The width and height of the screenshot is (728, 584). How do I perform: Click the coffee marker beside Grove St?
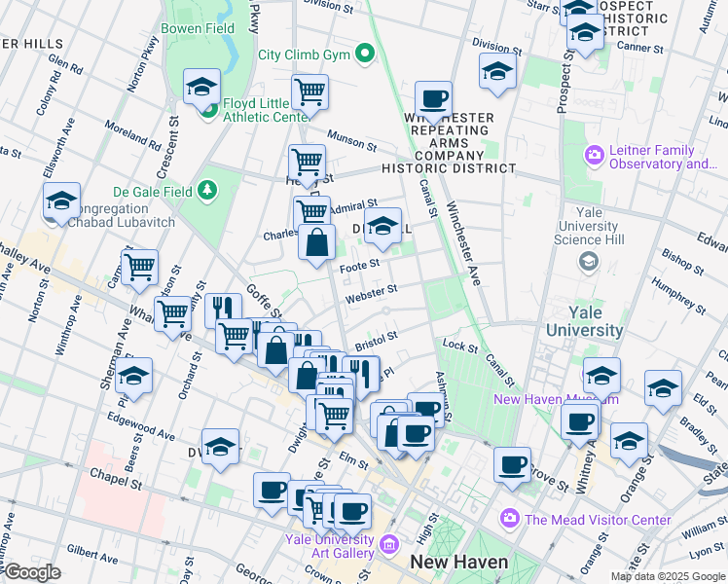[512, 466]
